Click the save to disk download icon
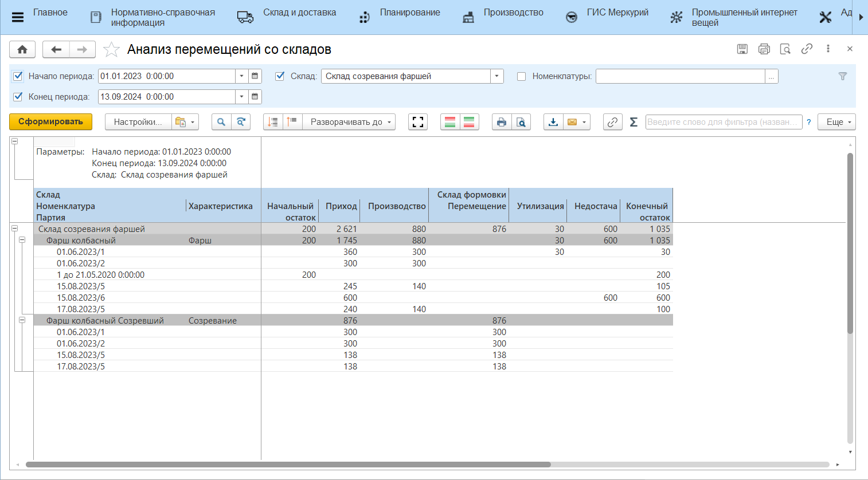 (553, 122)
